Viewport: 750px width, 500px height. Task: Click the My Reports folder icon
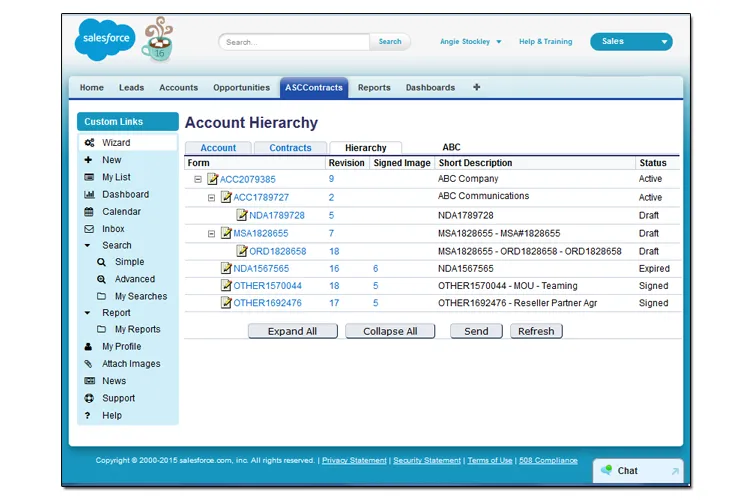(101, 329)
